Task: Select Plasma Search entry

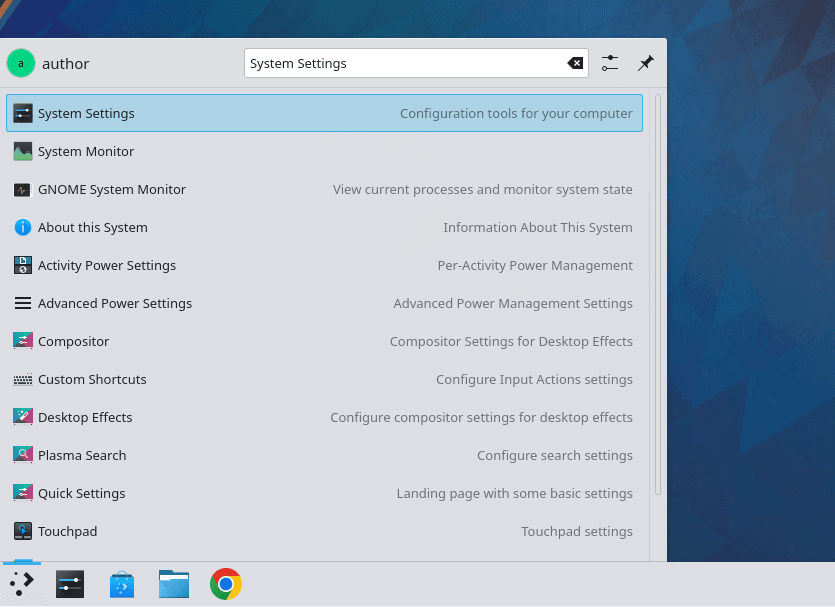Action: (324, 455)
